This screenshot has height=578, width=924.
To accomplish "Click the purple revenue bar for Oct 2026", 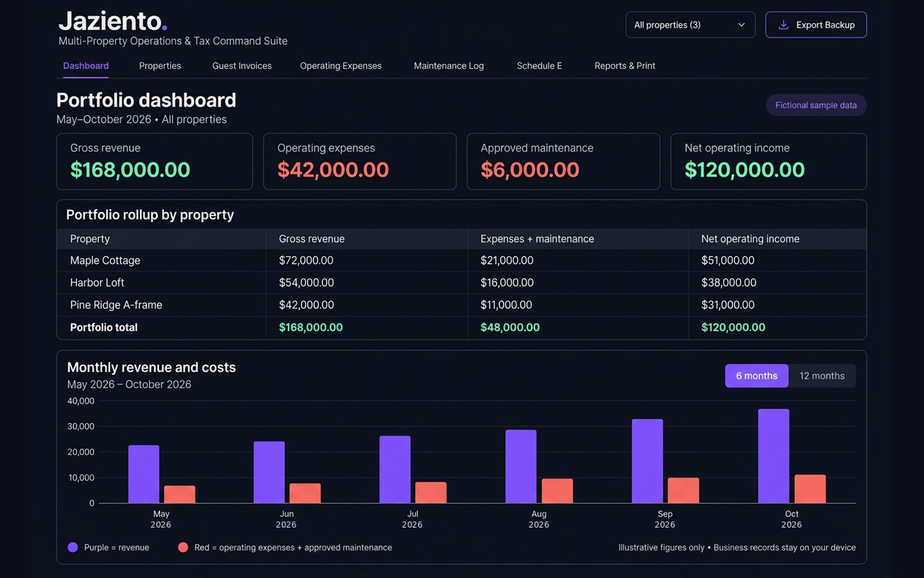I will click(773, 456).
